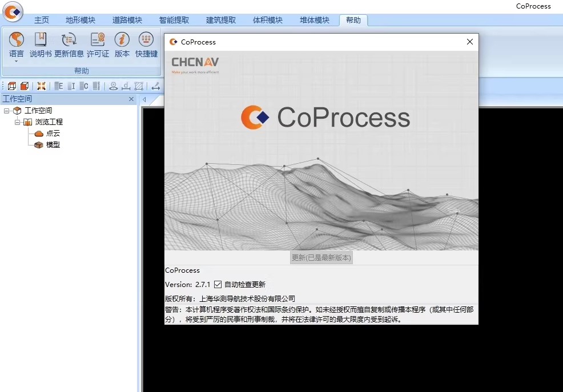
Task: Expand the 语言 dropdown arrow
Action: 16,61
